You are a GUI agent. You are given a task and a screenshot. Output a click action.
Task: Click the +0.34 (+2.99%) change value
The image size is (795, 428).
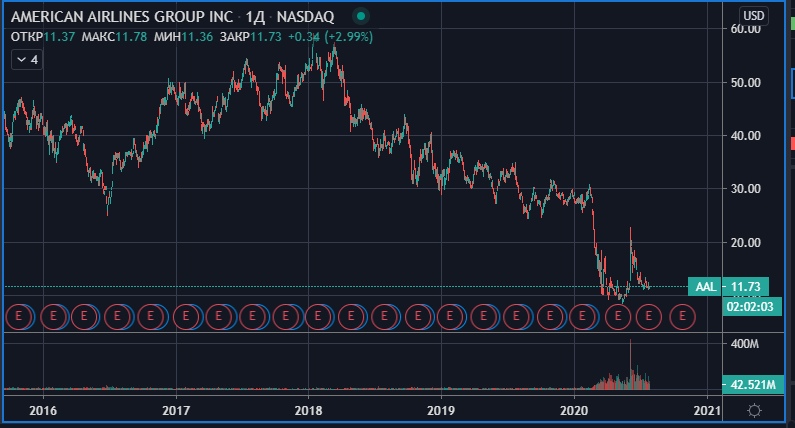coord(331,37)
